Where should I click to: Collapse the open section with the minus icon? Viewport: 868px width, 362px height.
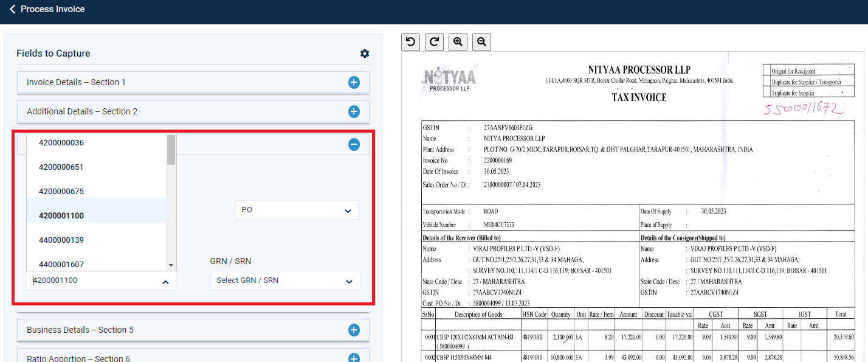point(354,144)
